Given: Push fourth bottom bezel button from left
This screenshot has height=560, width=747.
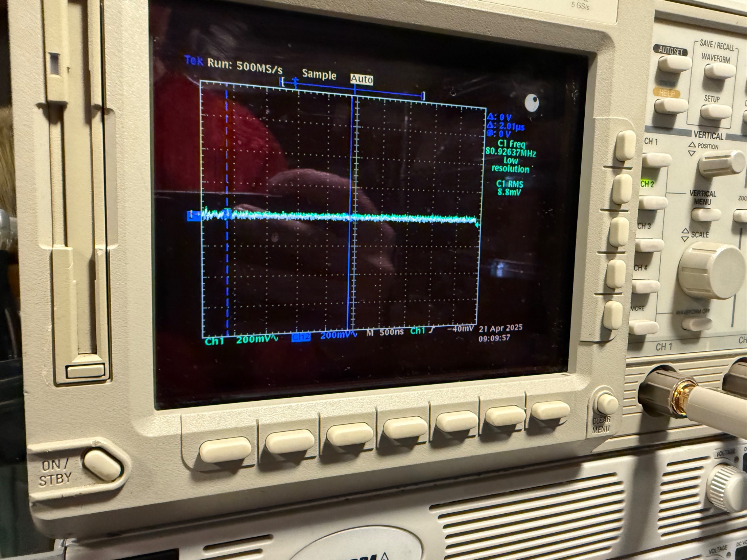Looking at the screenshot, I should point(405,427).
